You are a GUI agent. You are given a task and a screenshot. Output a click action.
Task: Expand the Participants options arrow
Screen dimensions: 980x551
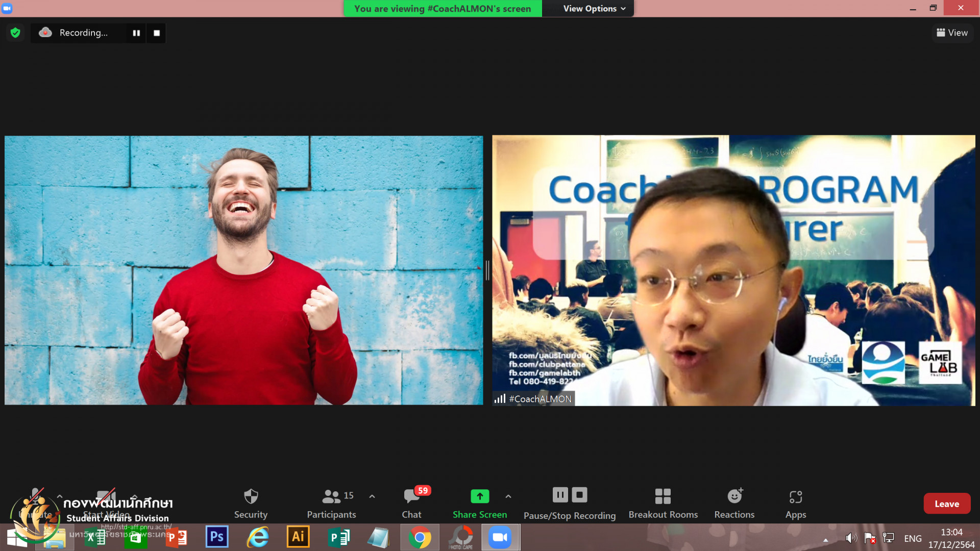[x=372, y=496]
